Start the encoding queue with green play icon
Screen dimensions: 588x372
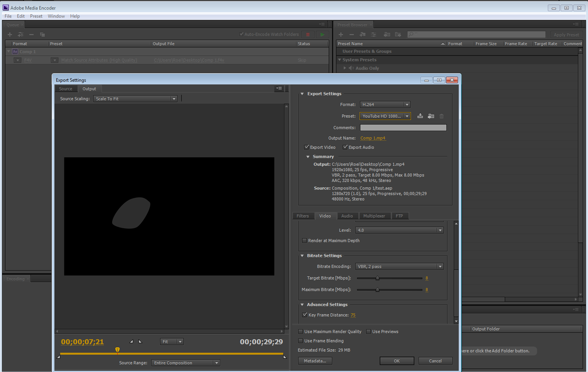[x=322, y=34]
